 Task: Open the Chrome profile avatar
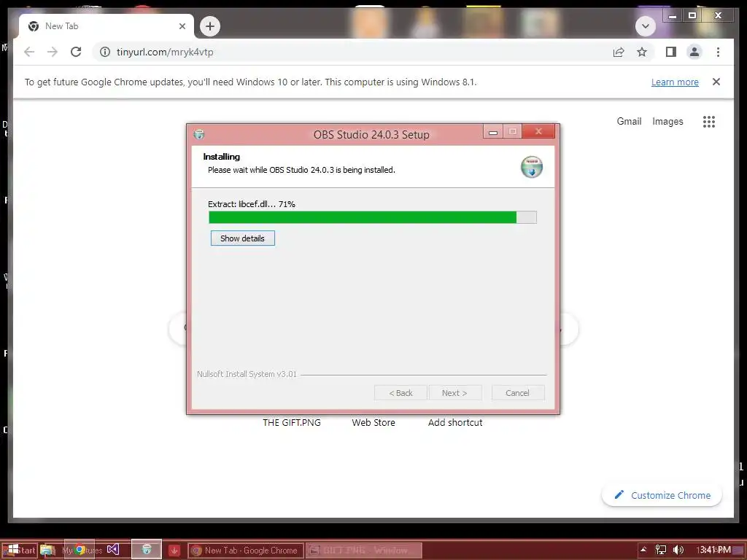pyautogui.click(x=694, y=52)
